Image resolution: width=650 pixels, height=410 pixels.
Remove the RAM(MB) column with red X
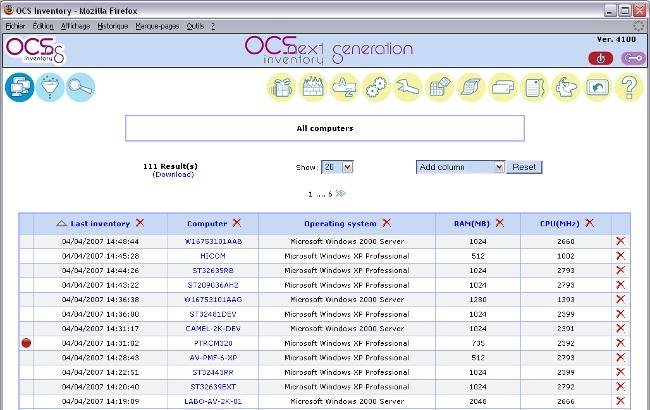coord(499,223)
